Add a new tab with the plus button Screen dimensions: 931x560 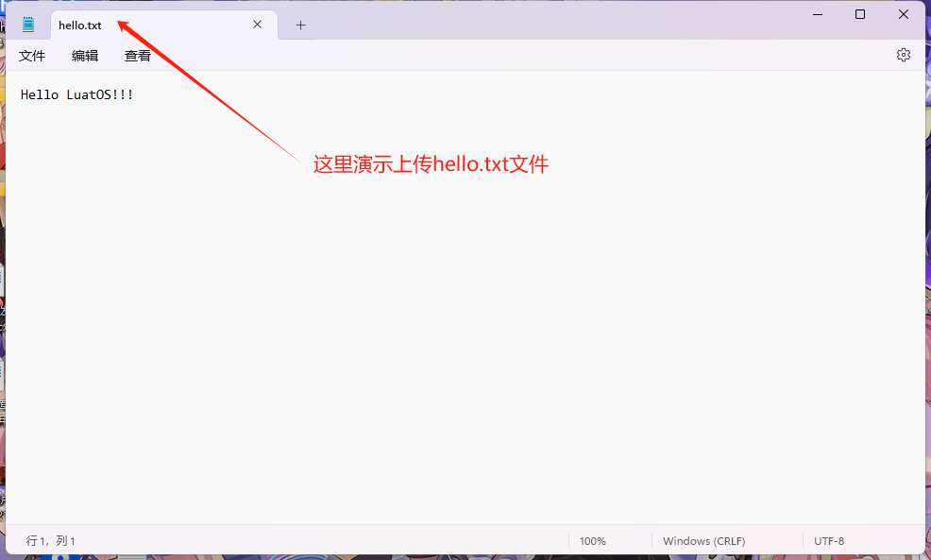click(x=300, y=25)
